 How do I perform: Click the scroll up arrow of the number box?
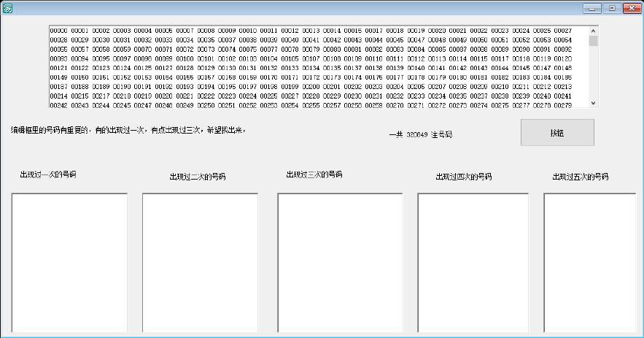point(593,31)
